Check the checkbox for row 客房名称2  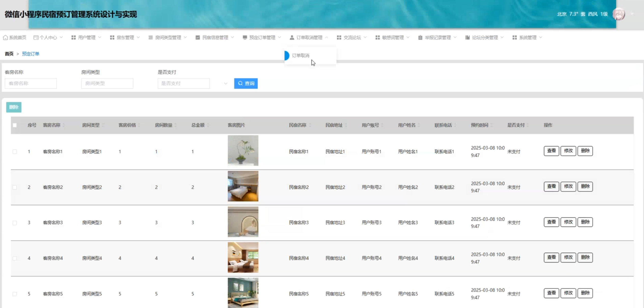pyautogui.click(x=15, y=187)
